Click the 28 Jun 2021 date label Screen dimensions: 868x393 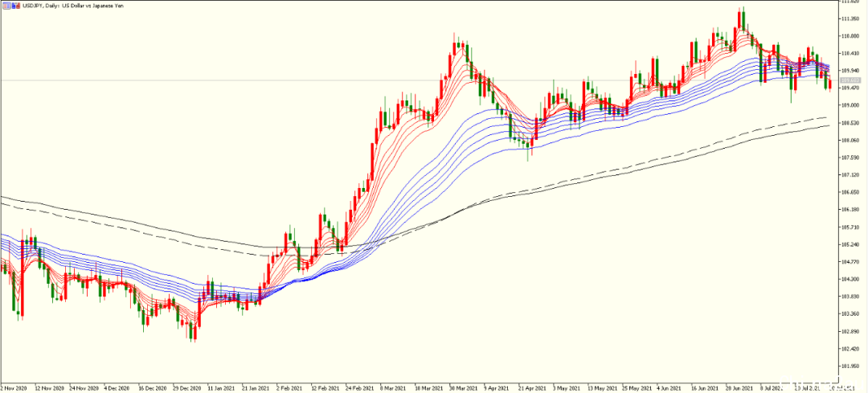tap(739, 387)
